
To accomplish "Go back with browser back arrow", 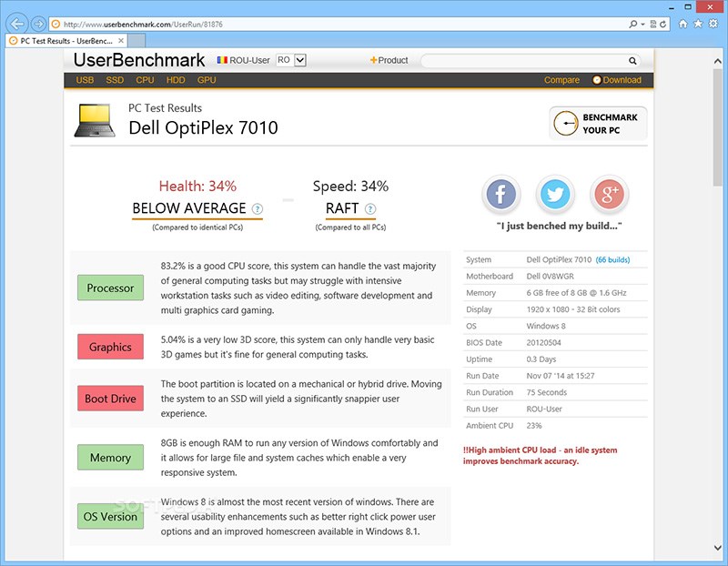I will (x=17, y=23).
